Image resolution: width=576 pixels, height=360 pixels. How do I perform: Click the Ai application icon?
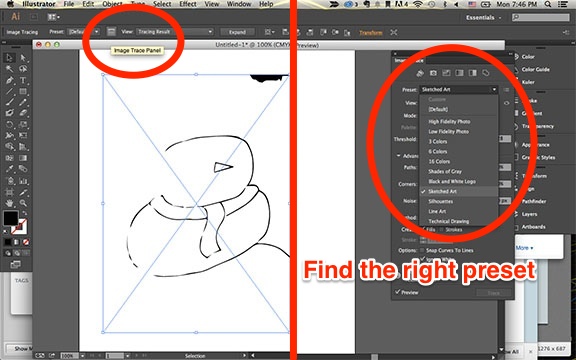point(15,17)
